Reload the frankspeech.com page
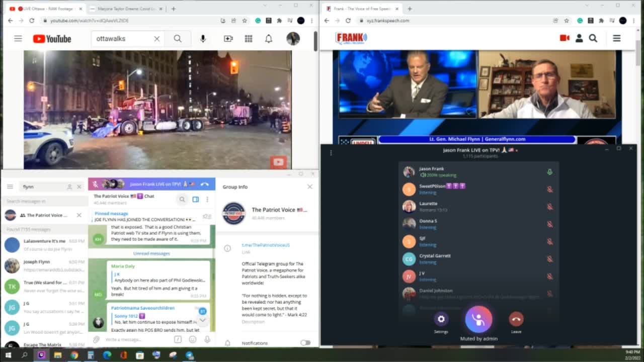Viewport: 644px width, 362px height. point(348,21)
